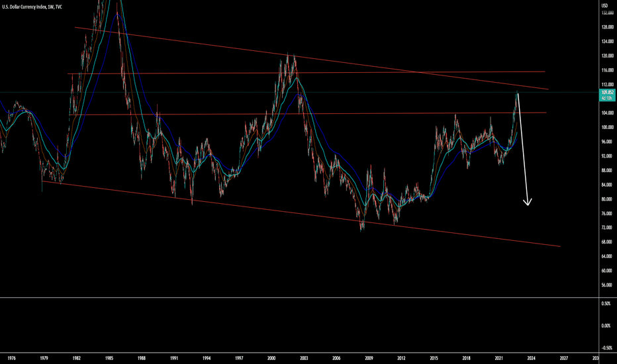Click the 1985 label on time axis
617x364 pixels.
pos(109,358)
